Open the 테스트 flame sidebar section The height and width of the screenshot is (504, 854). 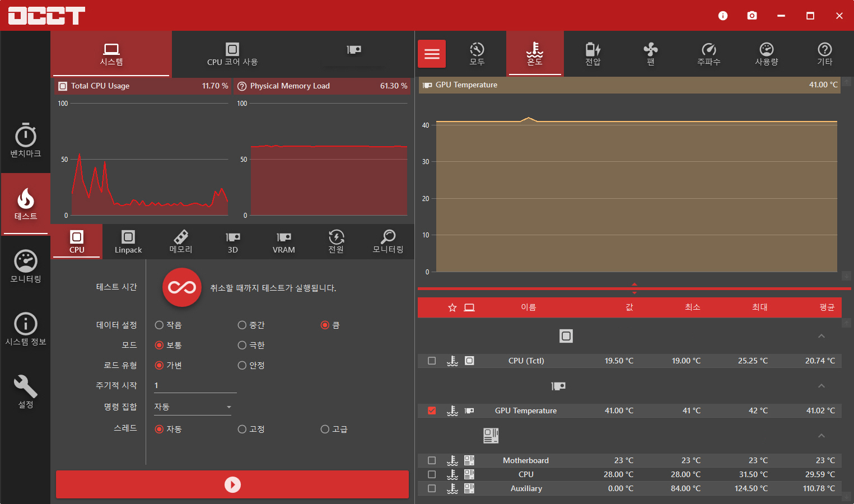(x=26, y=204)
